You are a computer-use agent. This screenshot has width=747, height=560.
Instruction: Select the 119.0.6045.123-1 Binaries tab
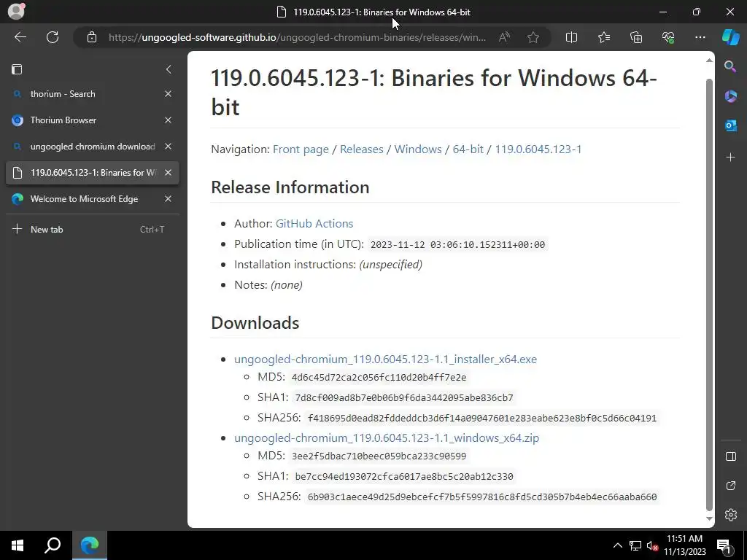click(93, 172)
